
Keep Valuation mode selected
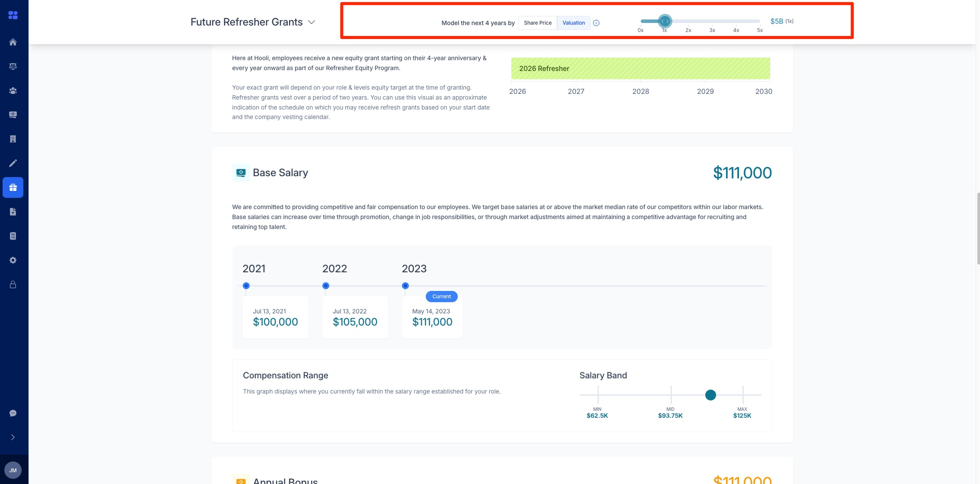click(573, 23)
